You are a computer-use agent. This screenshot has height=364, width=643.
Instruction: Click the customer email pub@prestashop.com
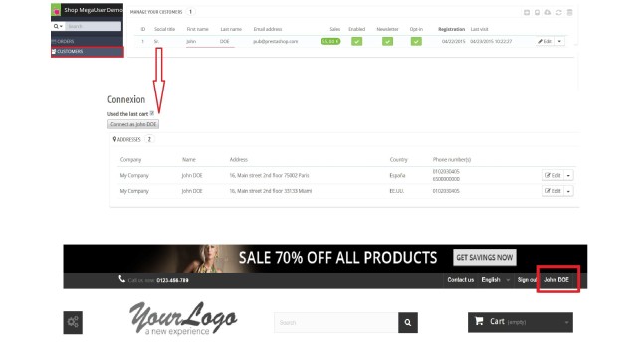click(x=275, y=41)
